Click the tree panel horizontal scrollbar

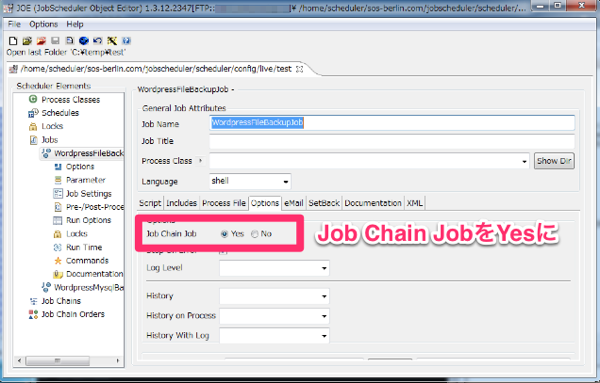tap(69, 360)
